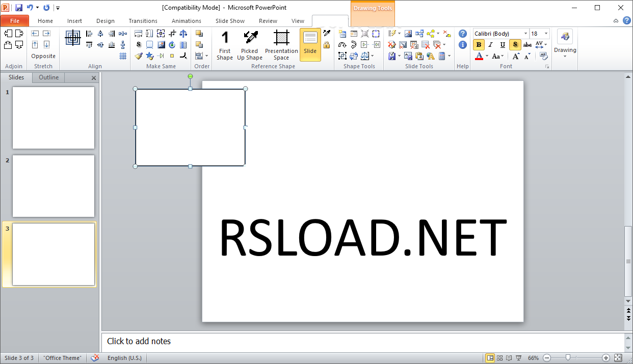Open the Animations ribbon tab

point(186,21)
